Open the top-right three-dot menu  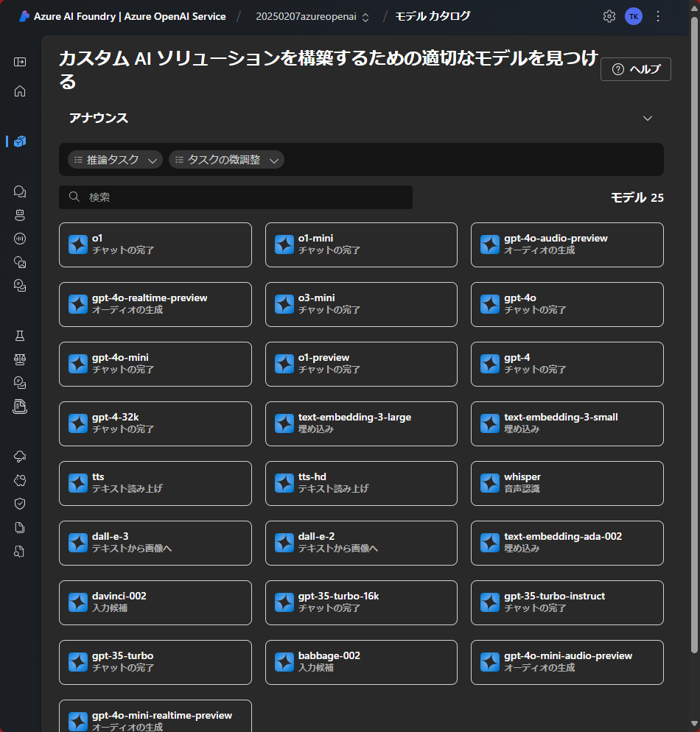[x=658, y=15]
